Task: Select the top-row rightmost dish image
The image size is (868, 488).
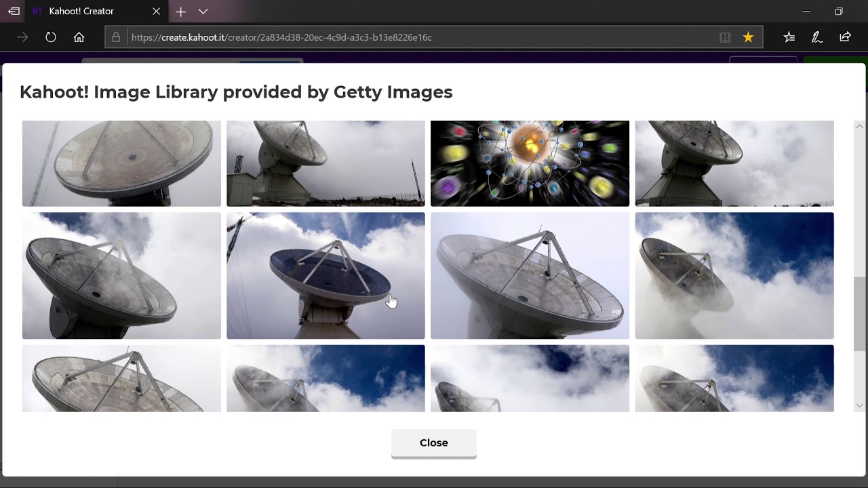Action: click(734, 163)
